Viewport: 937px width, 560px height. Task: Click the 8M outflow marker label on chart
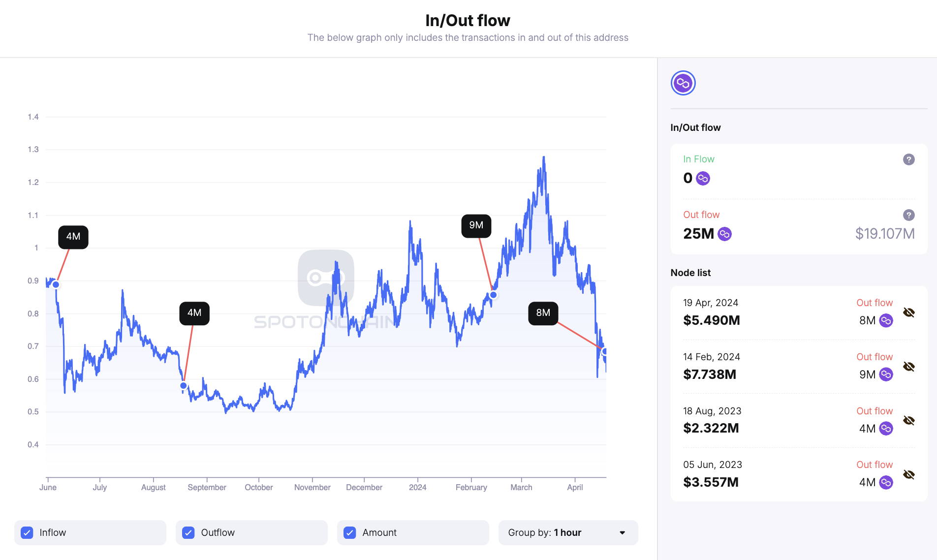(x=543, y=313)
